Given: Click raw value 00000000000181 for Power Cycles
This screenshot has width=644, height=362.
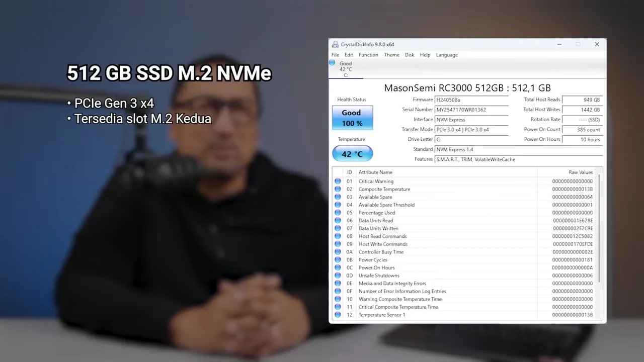Looking at the screenshot, I should point(573,260).
